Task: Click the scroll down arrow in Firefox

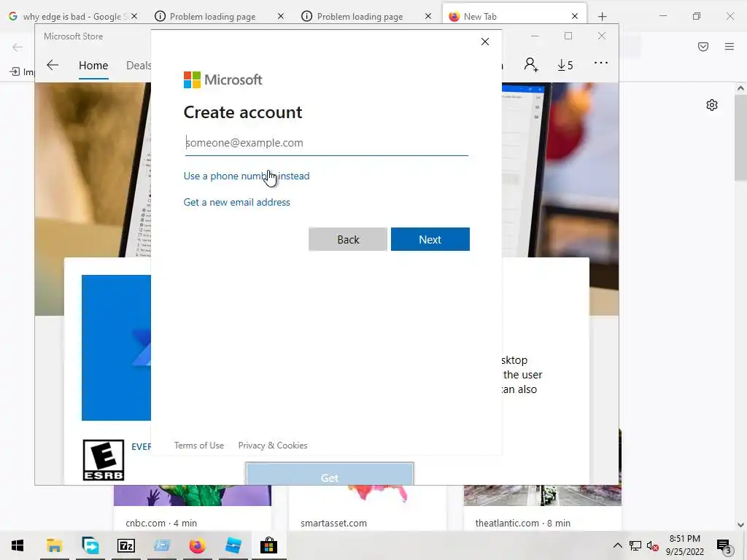Action: click(x=740, y=525)
